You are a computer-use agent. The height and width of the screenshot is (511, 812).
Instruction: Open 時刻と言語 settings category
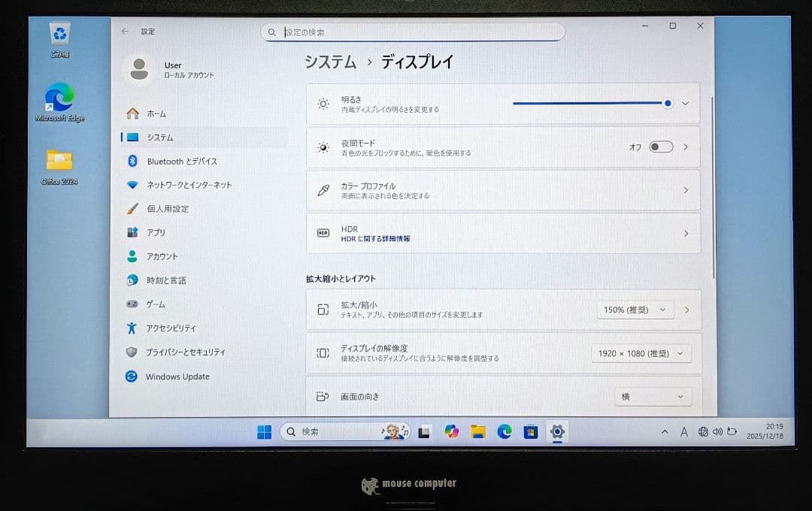pos(204,280)
